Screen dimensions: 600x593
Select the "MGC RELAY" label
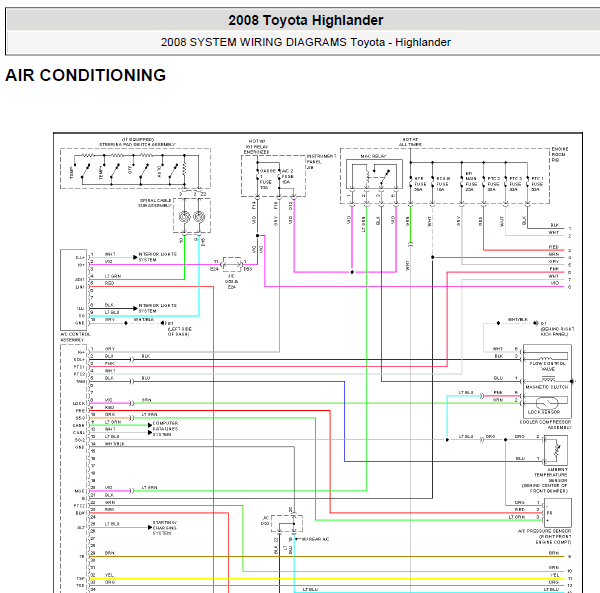click(373, 156)
